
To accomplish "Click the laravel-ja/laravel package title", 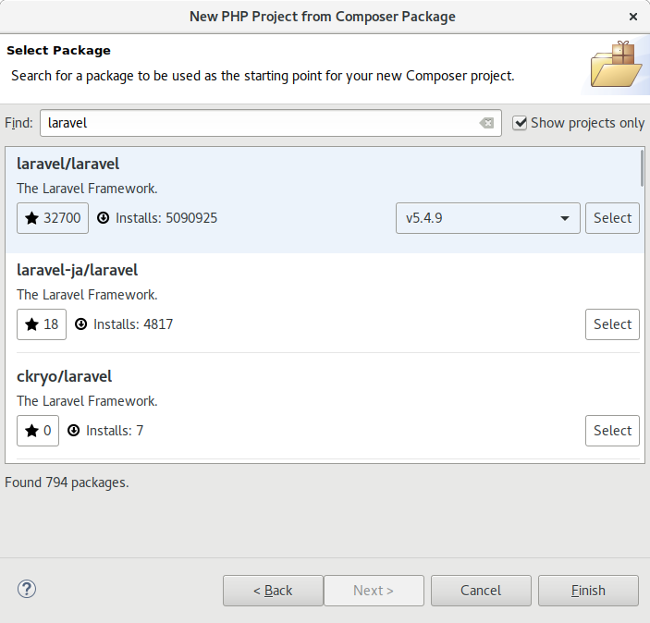I will (77, 270).
